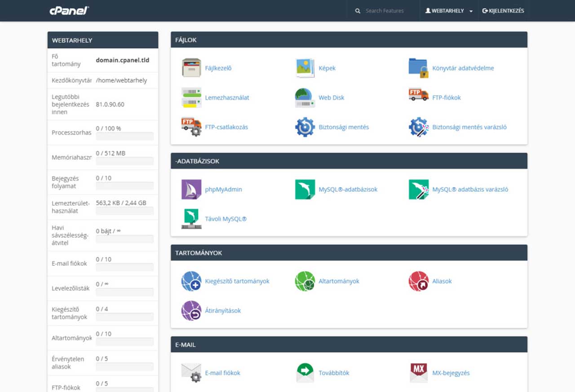575x392 pixels.
Task: Click the FTP-fiókok truck icon
Action: coord(419,95)
